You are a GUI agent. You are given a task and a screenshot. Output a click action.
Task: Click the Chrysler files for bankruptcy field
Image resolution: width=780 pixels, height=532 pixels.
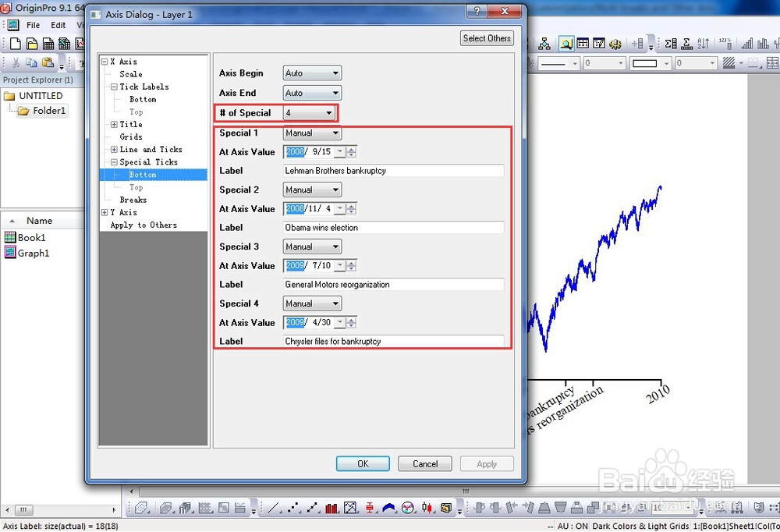click(x=393, y=341)
